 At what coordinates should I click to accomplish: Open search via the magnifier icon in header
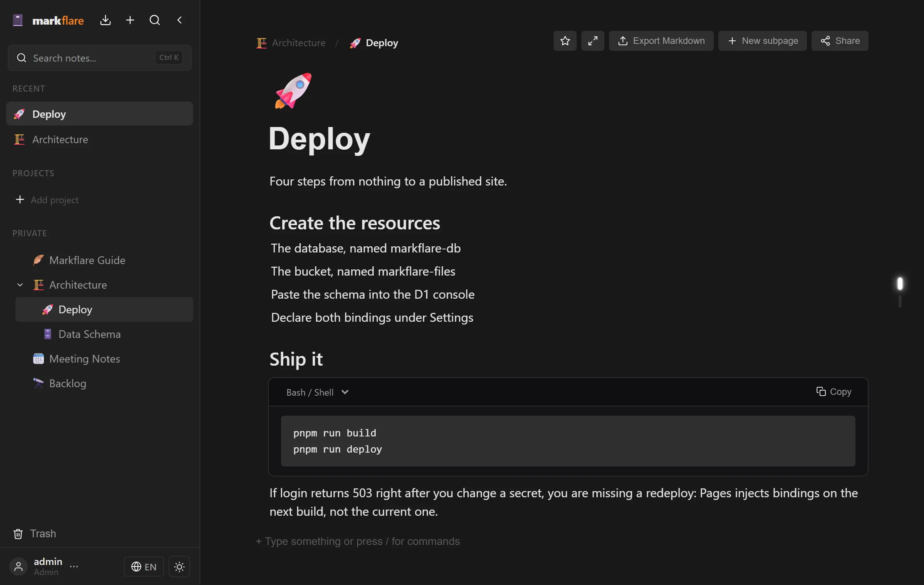pos(155,20)
